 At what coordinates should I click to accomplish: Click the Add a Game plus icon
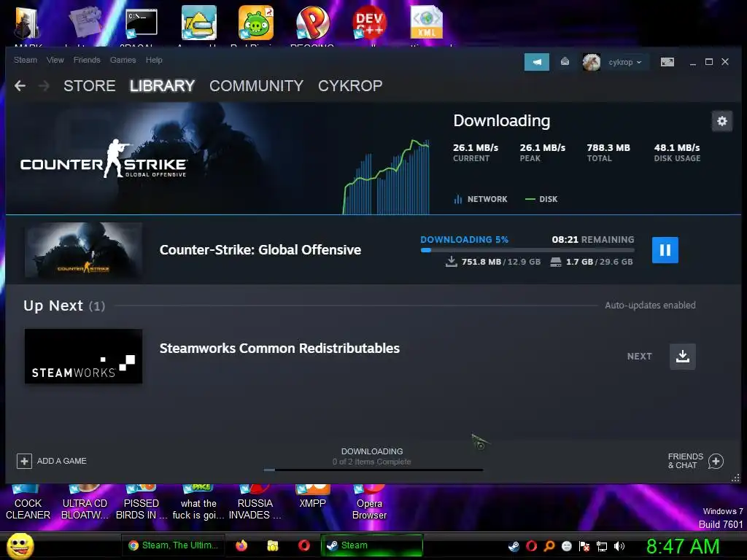point(24,461)
